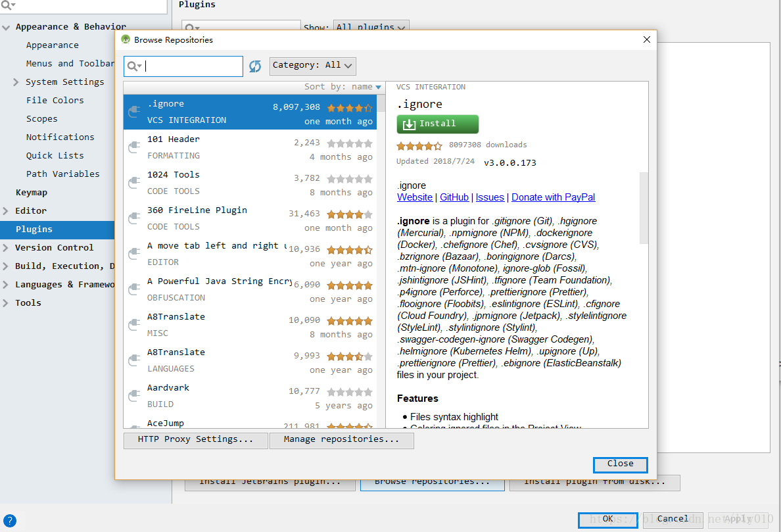This screenshot has height=532, width=781.
Task: Click the plugin description vertical scrollbar
Action: click(x=644, y=207)
